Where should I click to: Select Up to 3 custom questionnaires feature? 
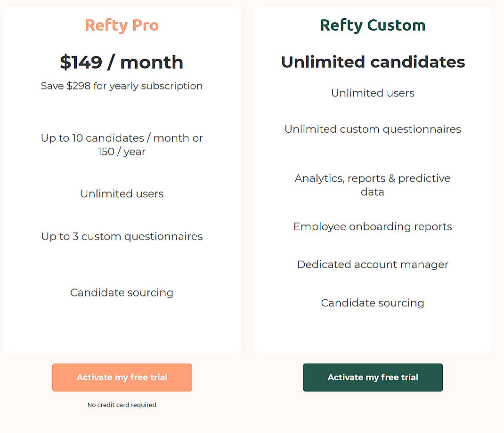[x=122, y=236]
